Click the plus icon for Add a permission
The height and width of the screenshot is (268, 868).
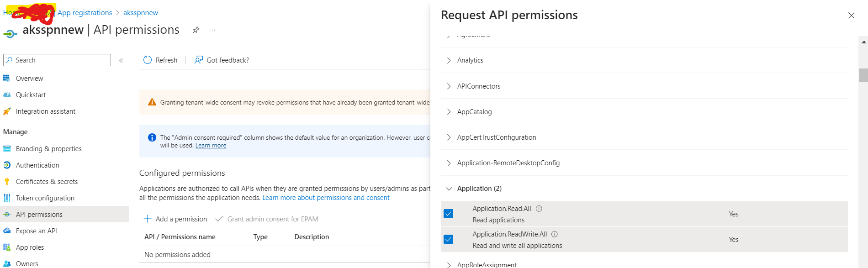[x=148, y=219]
